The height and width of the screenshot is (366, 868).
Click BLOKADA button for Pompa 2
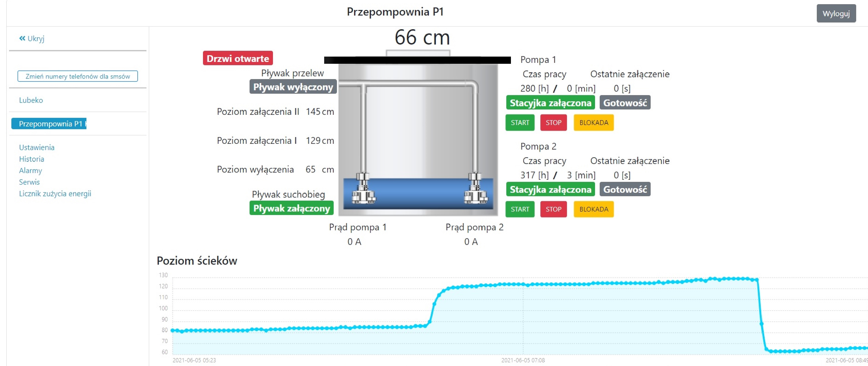tap(593, 209)
